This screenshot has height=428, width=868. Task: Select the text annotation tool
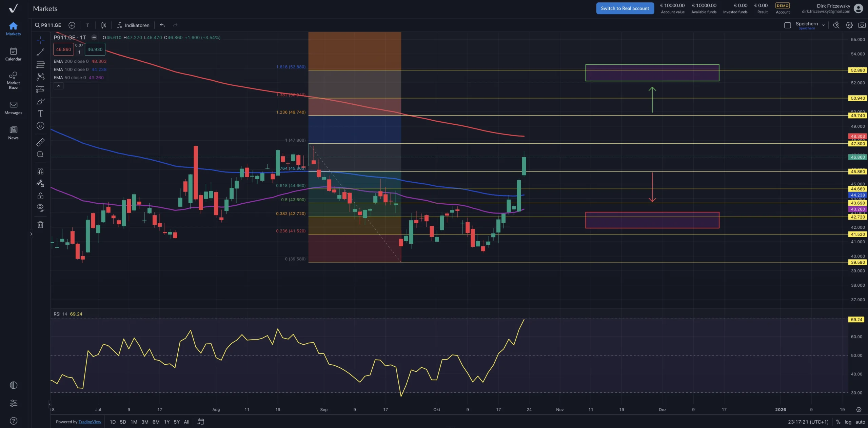(40, 114)
